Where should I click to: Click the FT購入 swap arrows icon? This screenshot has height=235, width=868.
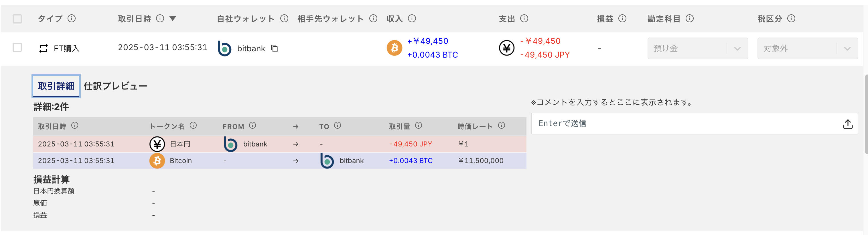pos(44,48)
